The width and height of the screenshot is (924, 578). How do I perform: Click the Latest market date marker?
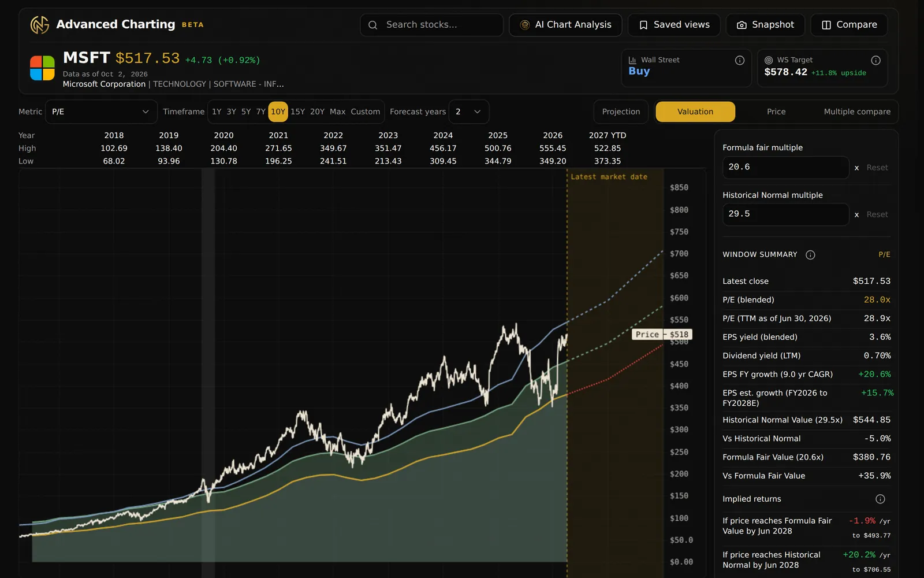pos(609,177)
